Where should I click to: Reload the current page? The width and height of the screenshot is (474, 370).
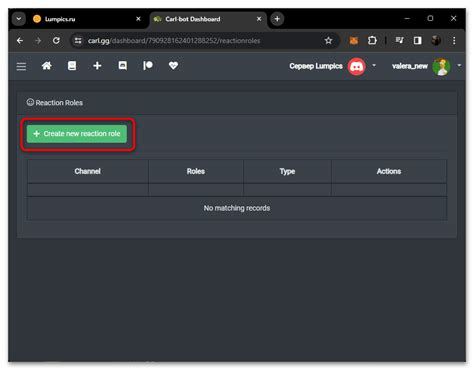pos(56,41)
